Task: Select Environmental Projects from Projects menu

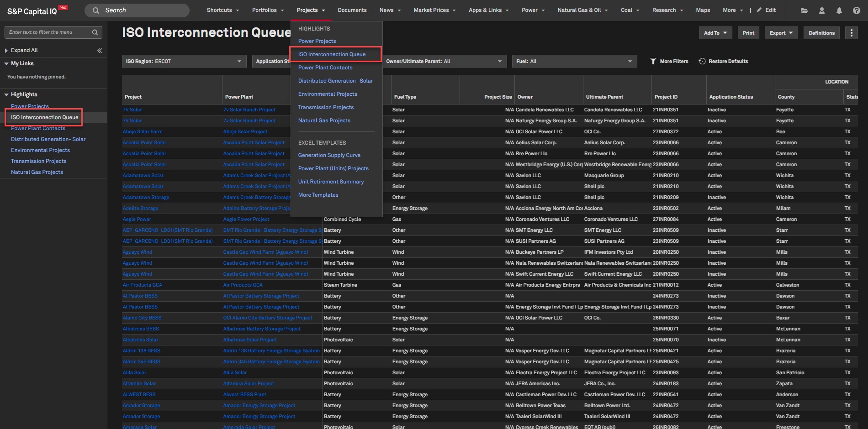Action: coord(328,94)
